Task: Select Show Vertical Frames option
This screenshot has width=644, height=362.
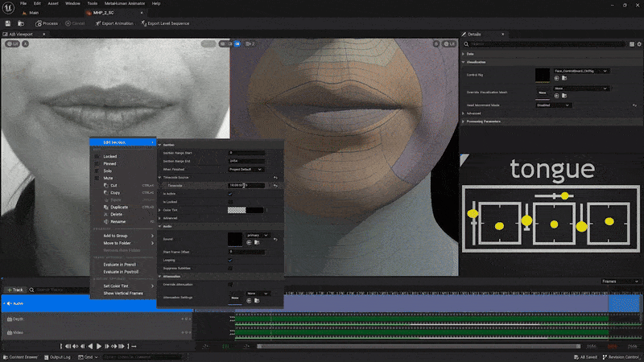Action: (x=123, y=293)
